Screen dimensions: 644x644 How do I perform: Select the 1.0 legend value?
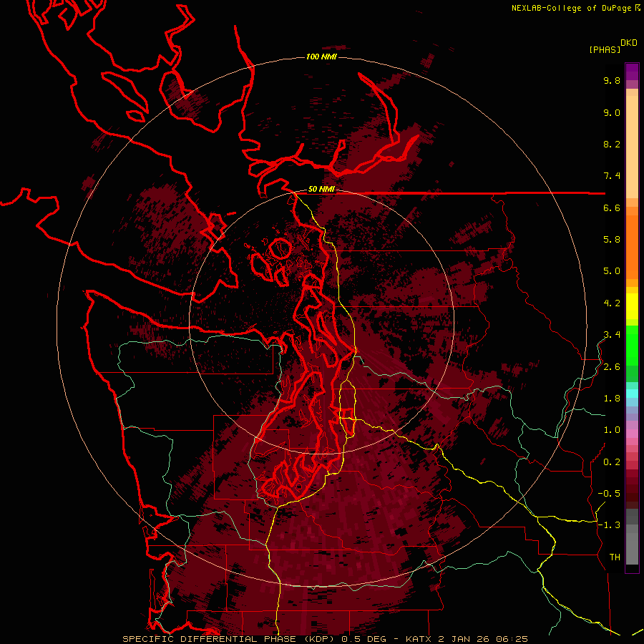coord(612,430)
